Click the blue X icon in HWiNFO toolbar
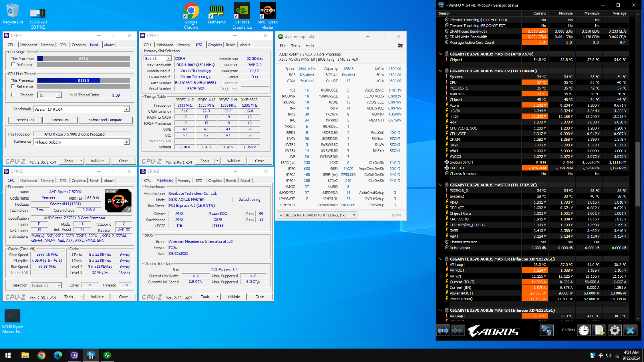Image resolution: width=644 pixels, height=362 pixels. point(630,331)
